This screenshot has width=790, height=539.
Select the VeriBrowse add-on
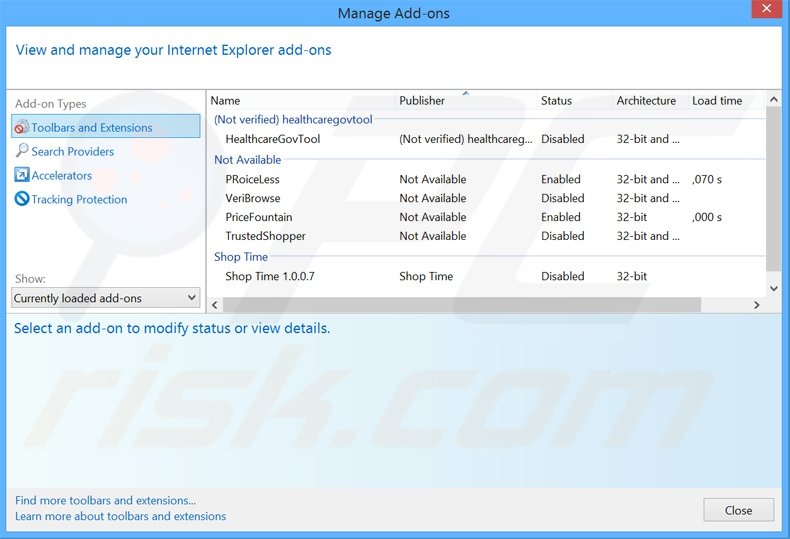[x=486, y=198]
